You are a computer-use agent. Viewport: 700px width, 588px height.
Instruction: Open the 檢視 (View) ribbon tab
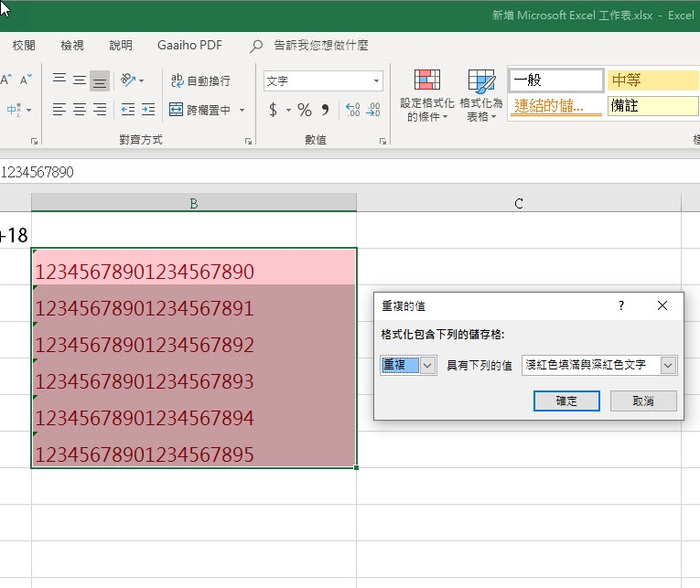pyautogui.click(x=72, y=46)
